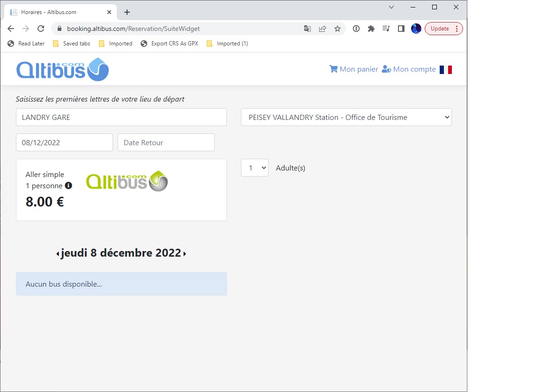Click the departure field LANDRY GARE
This screenshot has width=540, height=392.
[x=121, y=118]
